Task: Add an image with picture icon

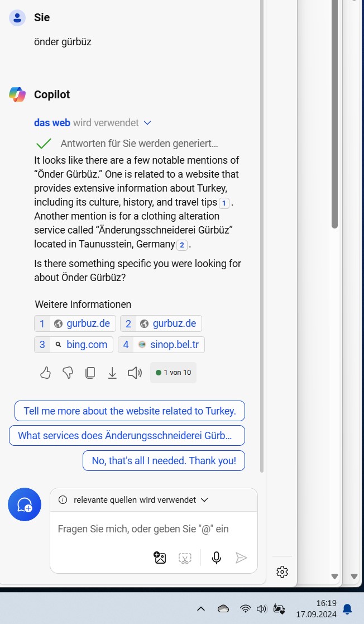Action: tap(160, 558)
